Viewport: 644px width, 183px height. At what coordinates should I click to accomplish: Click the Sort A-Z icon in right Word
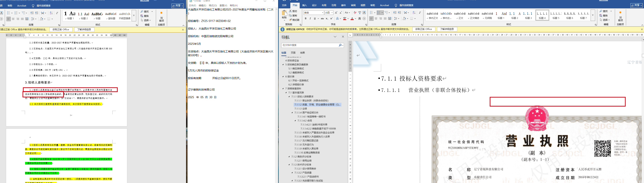(414, 13)
